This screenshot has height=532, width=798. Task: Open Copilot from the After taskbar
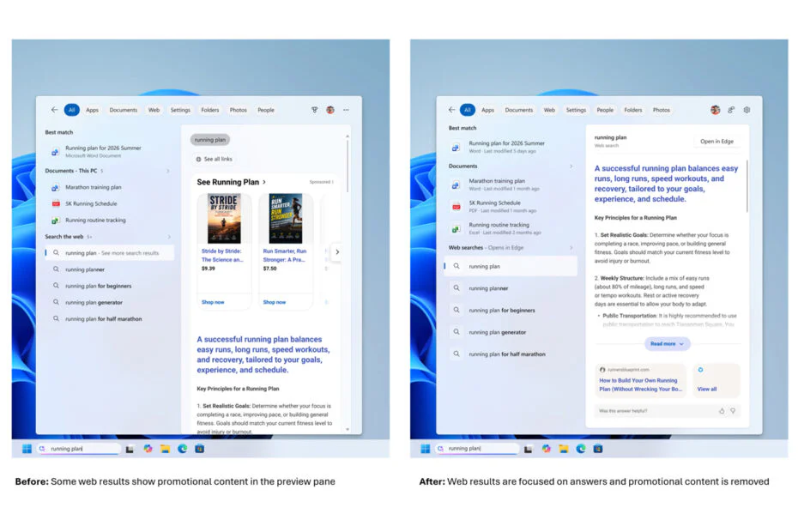(x=546, y=449)
